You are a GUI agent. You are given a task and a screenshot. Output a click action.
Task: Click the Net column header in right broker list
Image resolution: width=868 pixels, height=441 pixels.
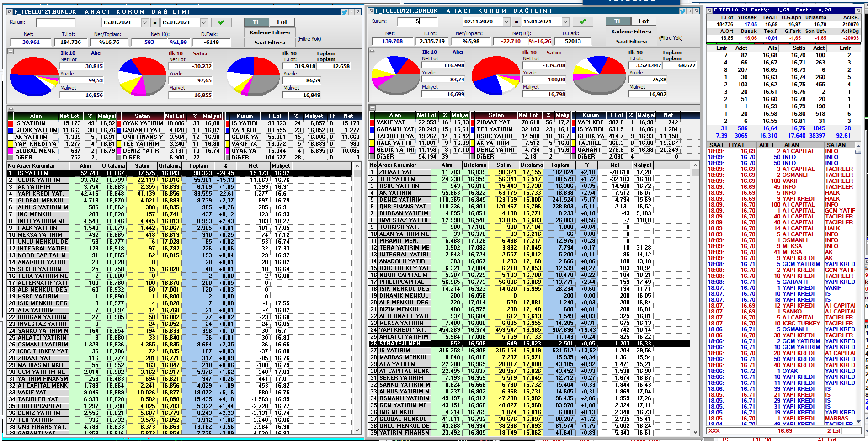(x=615, y=165)
